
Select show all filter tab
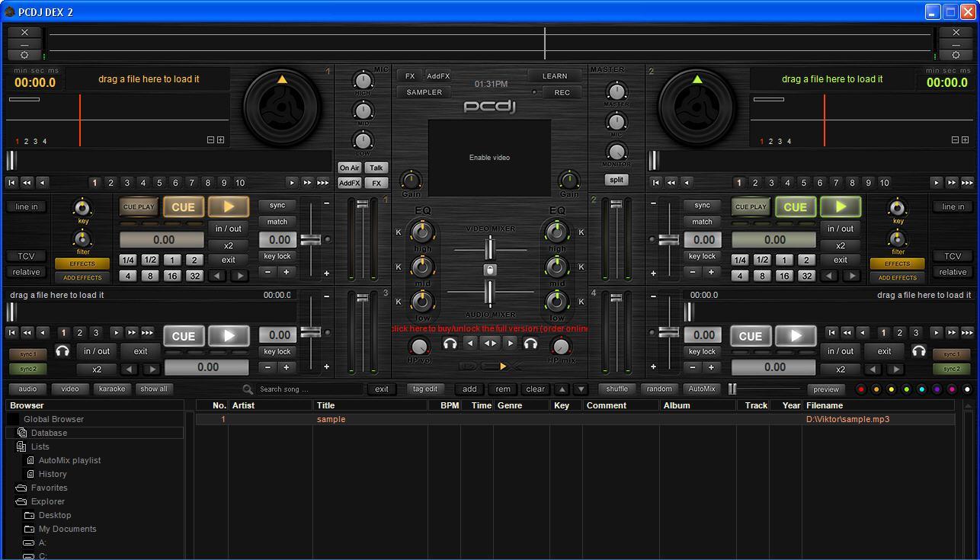[153, 389]
